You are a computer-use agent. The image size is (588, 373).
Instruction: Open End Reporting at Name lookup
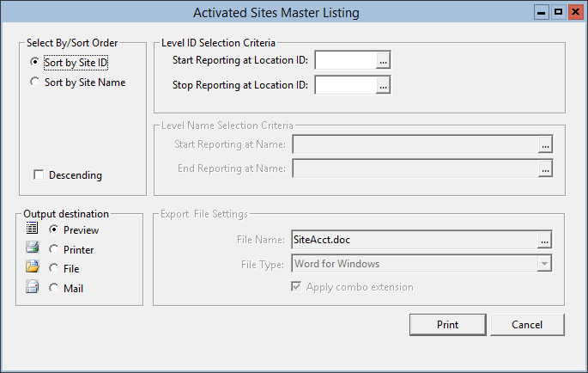click(544, 168)
